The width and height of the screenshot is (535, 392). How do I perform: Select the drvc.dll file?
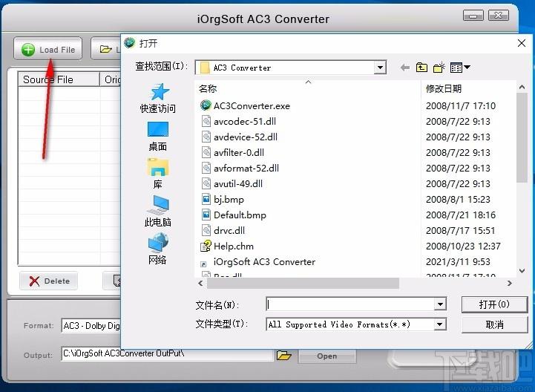pyautogui.click(x=229, y=231)
